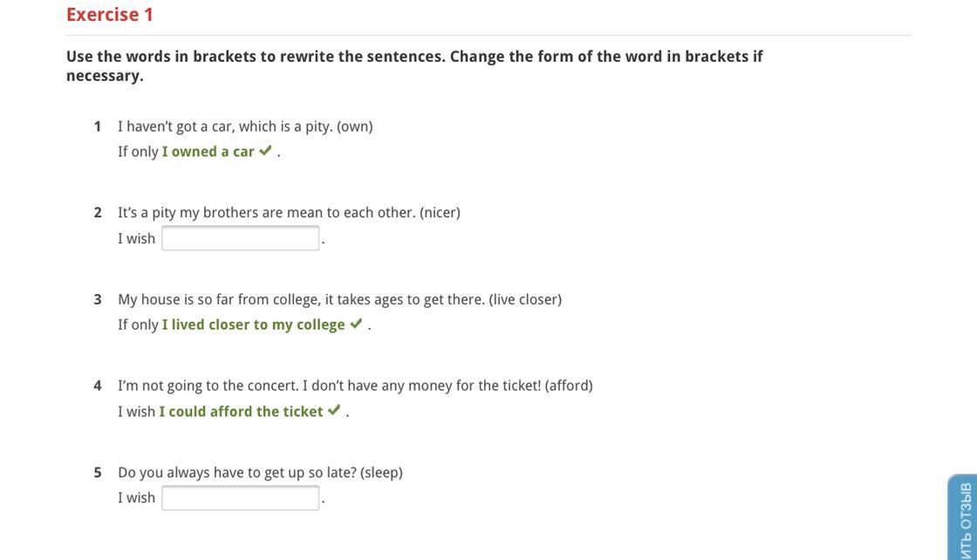Open the blue feedback tab on the right edge

(x=963, y=518)
